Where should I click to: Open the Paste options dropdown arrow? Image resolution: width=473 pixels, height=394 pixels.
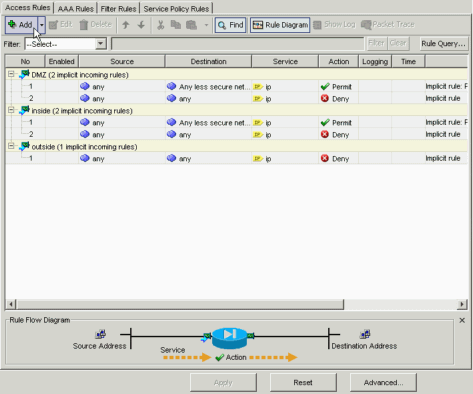tap(206, 25)
